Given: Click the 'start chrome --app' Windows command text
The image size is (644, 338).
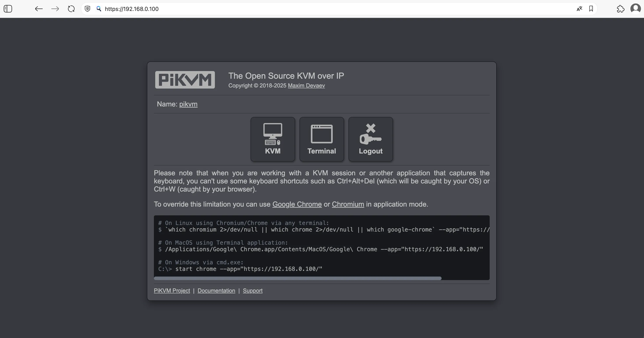Looking at the screenshot, I should (249, 269).
